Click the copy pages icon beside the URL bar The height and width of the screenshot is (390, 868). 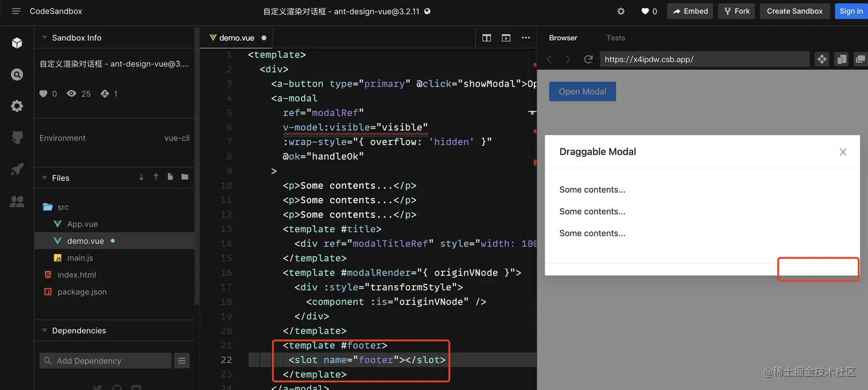tap(841, 59)
